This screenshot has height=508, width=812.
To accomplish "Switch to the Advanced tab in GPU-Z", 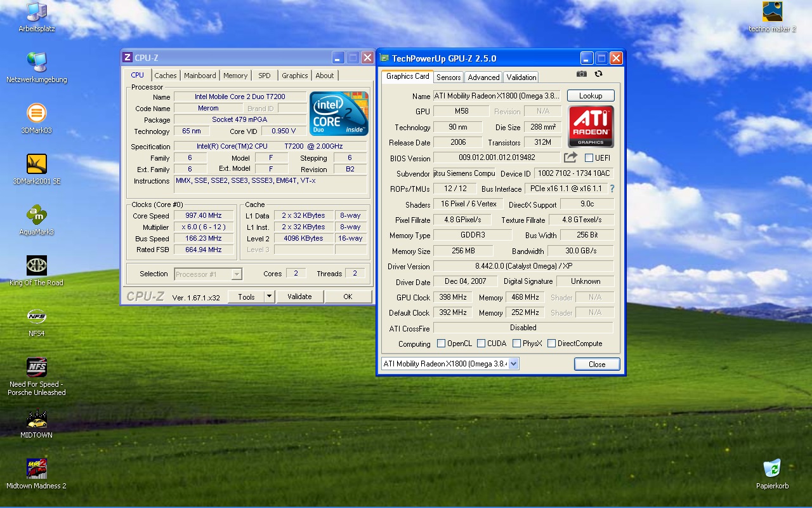I will click(483, 77).
